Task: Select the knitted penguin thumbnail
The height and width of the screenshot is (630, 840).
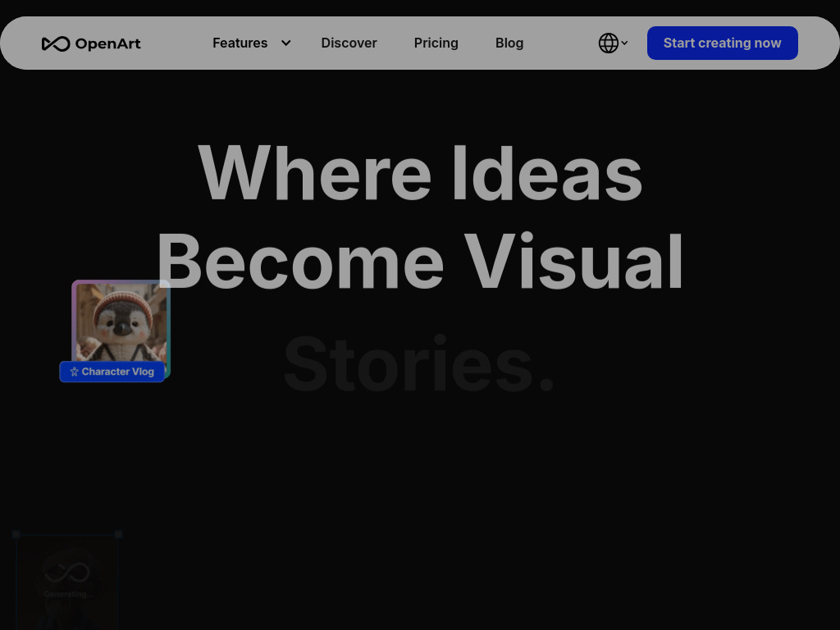Action: [x=121, y=322]
